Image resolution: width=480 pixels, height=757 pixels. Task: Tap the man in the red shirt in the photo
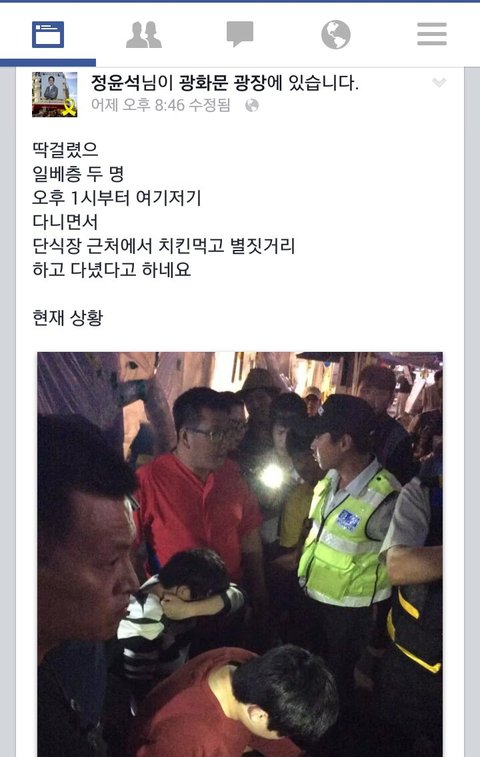pos(198,512)
